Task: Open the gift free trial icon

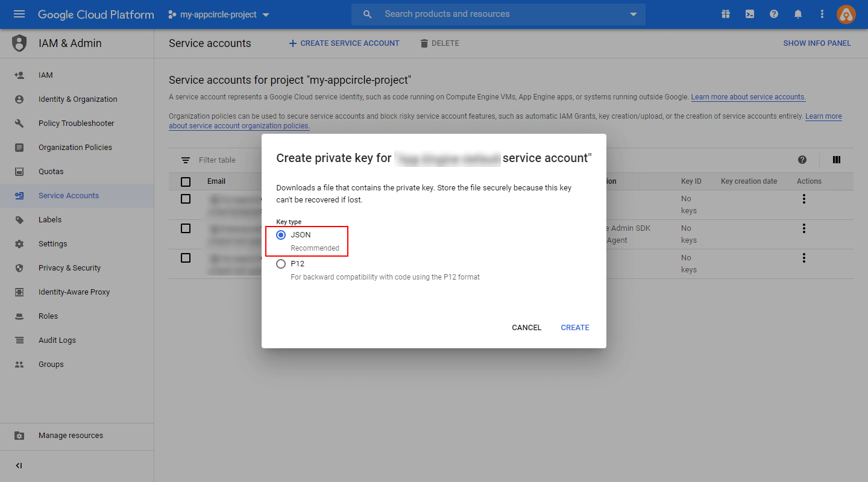Action: pos(726,14)
